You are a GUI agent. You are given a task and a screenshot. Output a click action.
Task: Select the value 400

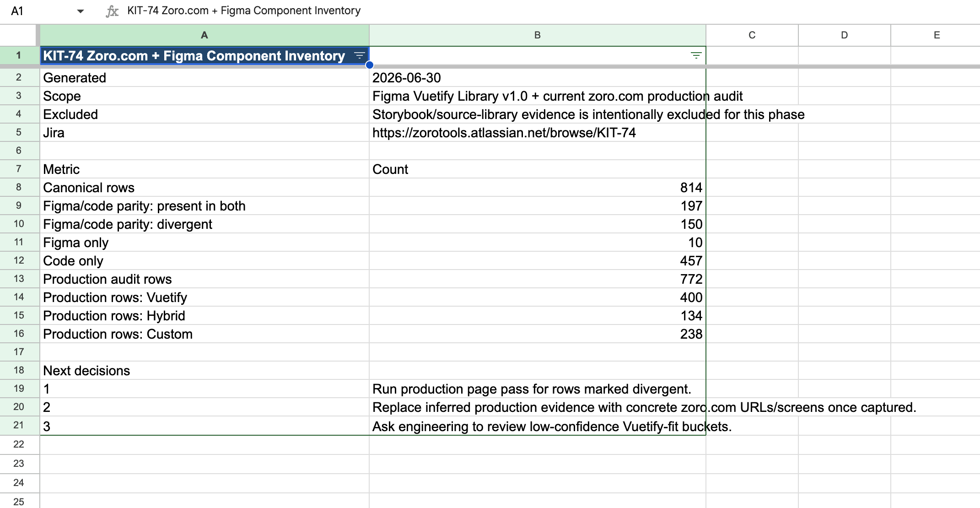[x=537, y=297]
